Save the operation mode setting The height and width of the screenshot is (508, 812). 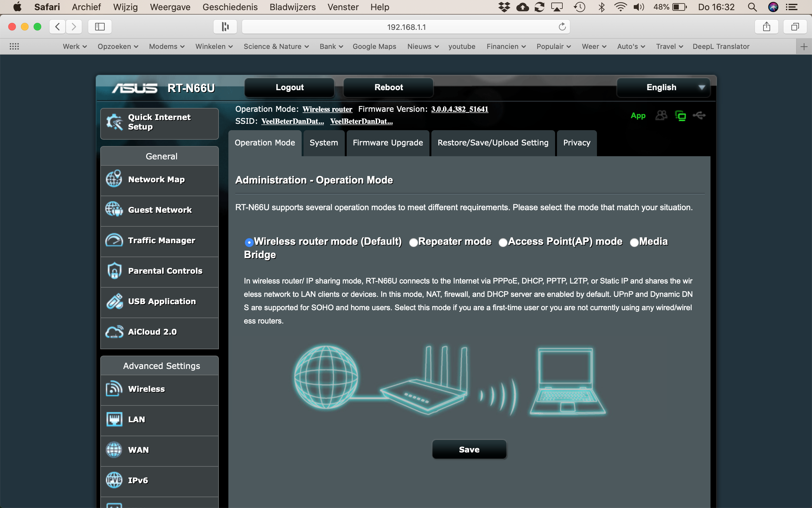point(469,450)
